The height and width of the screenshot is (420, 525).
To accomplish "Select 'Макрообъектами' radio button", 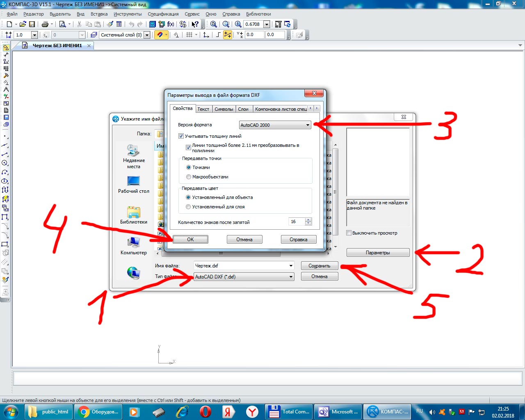I will pos(189,177).
